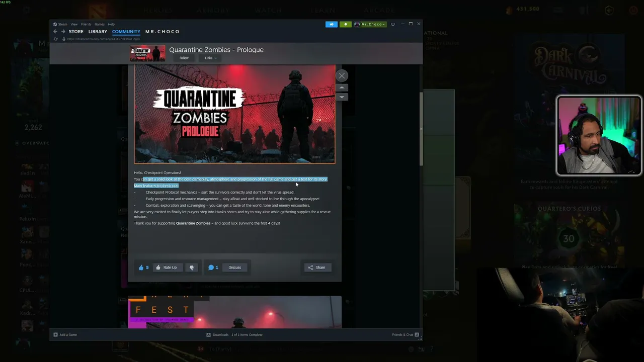
Task: Click the 'Thank you for supporting' line
Action: (x=207, y=223)
